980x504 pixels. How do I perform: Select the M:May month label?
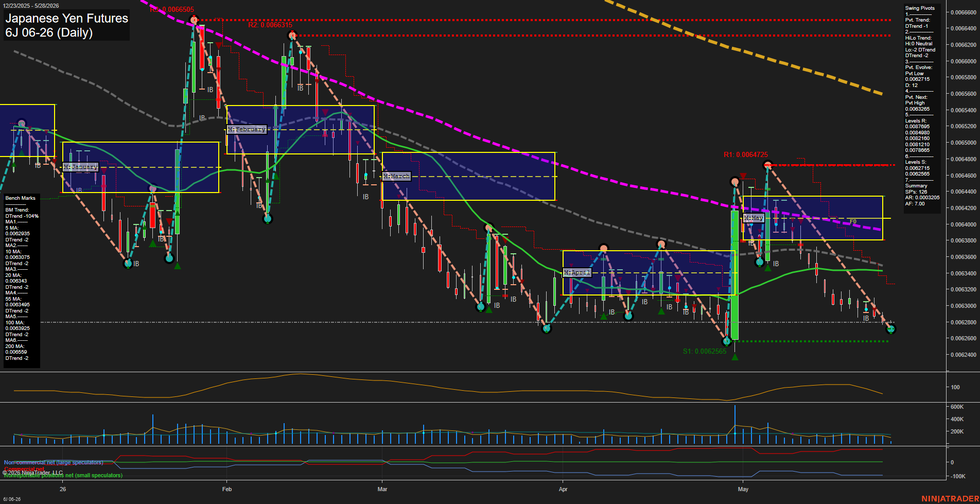(754, 218)
